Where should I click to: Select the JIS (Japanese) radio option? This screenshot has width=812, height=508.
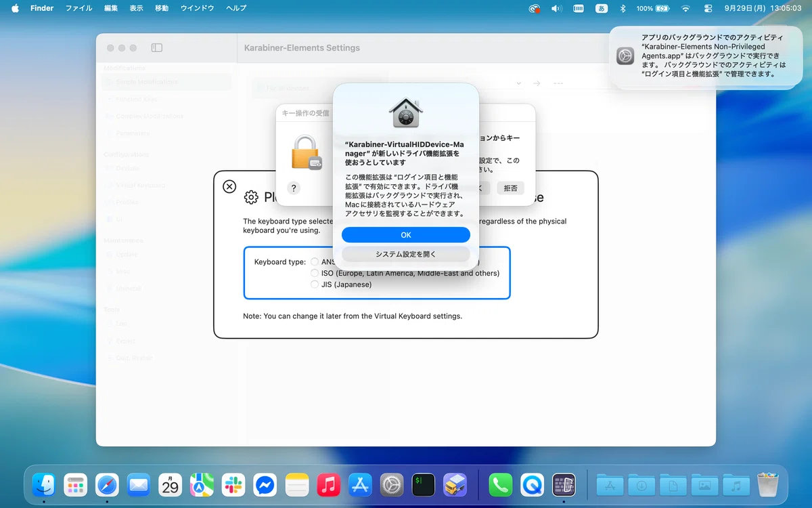click(x=315, y=284)
